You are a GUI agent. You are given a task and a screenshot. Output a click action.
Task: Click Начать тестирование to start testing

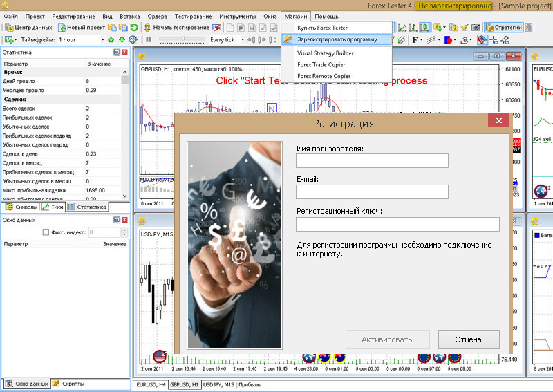(177, 28)
